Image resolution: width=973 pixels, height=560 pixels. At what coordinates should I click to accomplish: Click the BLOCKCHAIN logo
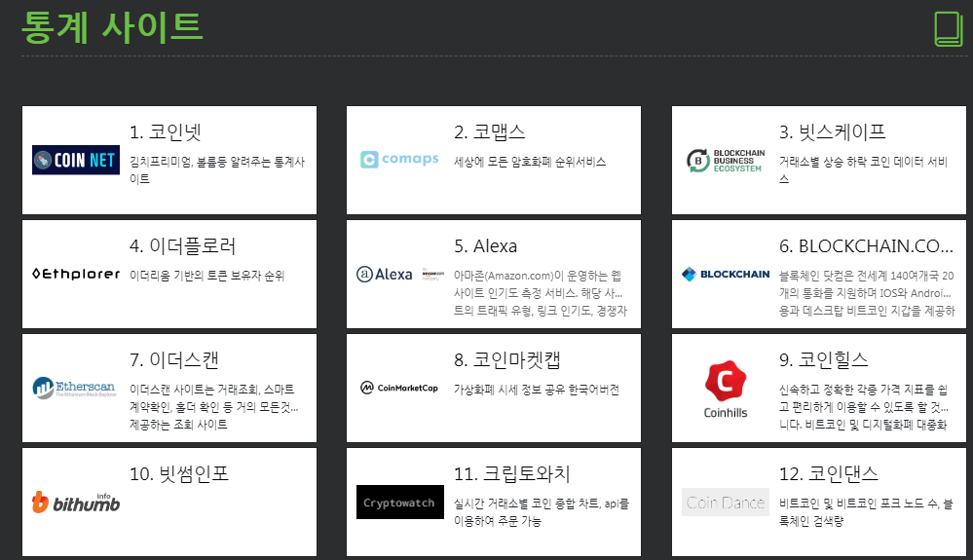pyautogui.click(x=726, y=274)
